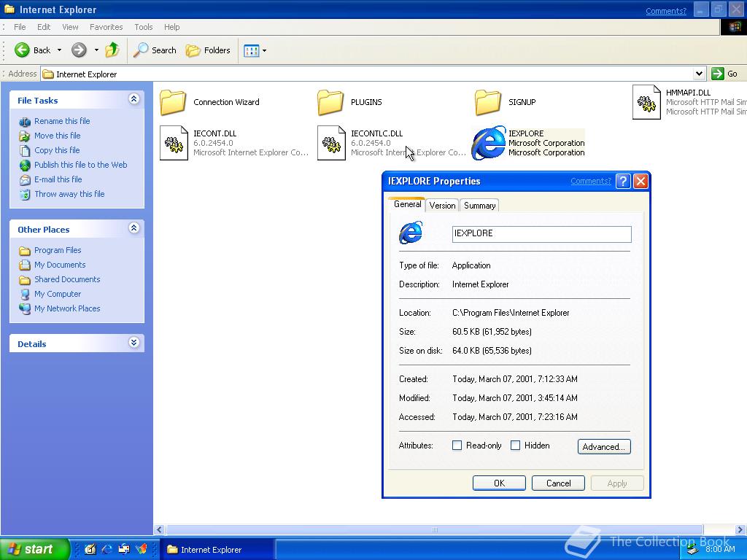Select the IEXPLORE application icon in folder
Screen dimensions: 747x560
click(488, 143)
